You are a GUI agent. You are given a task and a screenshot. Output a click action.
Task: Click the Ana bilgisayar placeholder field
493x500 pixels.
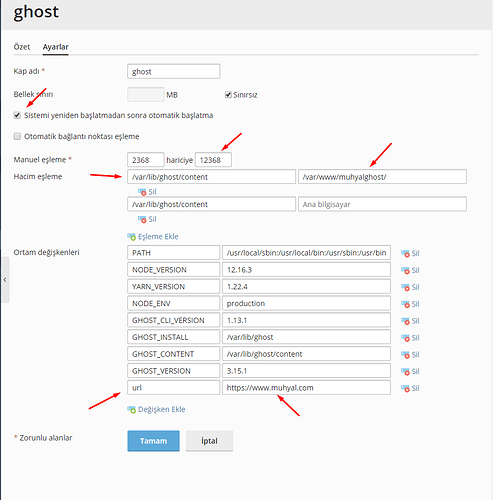click(382, 204)
